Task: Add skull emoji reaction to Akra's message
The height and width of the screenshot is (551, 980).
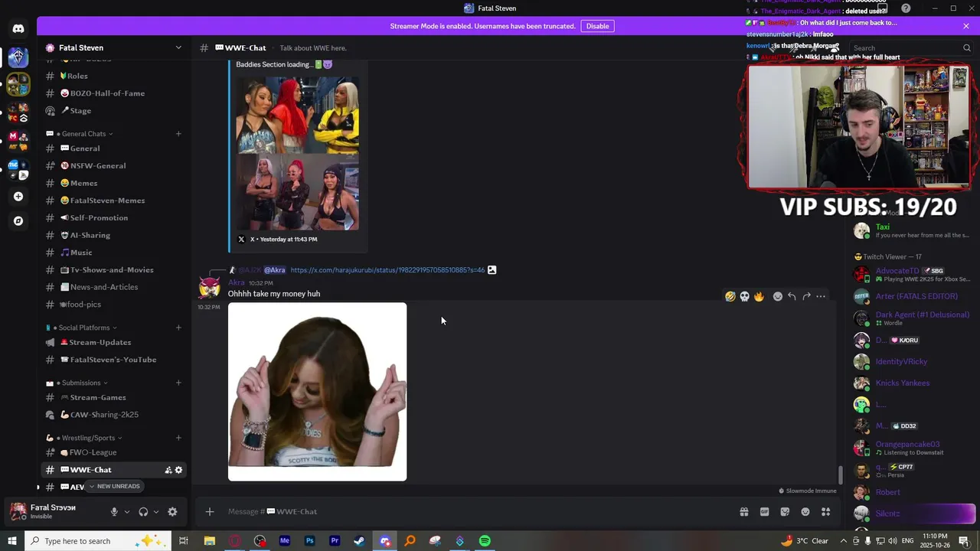Action: click(x=744, y=296)
